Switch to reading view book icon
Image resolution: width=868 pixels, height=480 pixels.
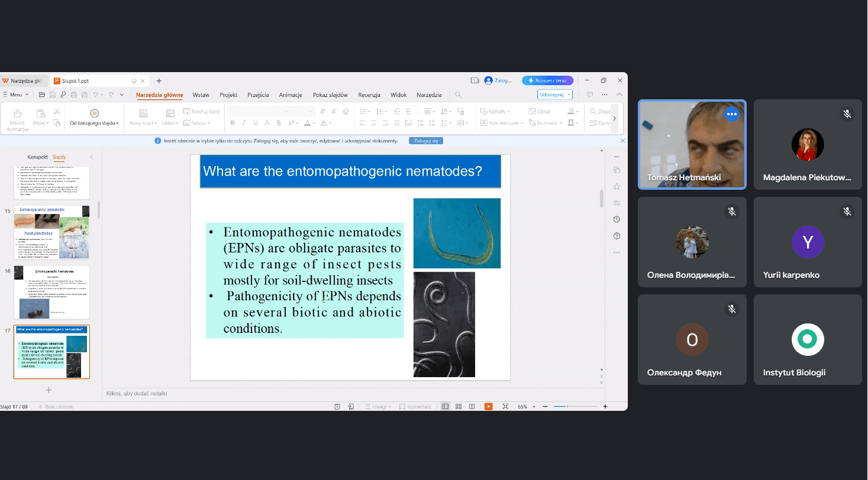pyautogui.click(x=472, y=407)
